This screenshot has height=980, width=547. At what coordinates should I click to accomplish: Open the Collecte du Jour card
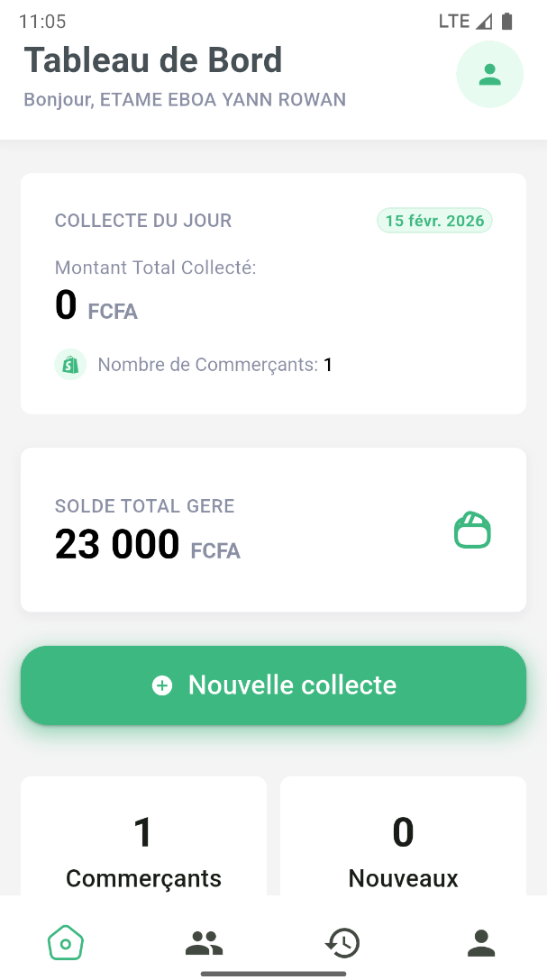point(273,293)
